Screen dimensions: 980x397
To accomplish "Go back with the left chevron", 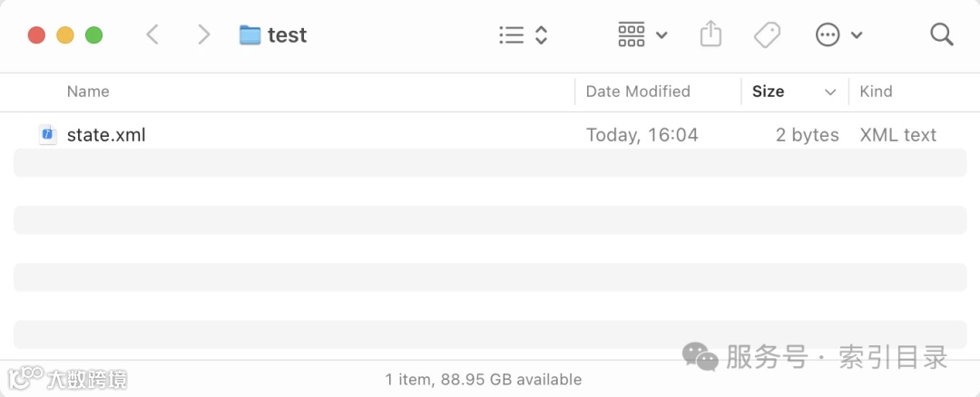I will (x=152, y=35).
